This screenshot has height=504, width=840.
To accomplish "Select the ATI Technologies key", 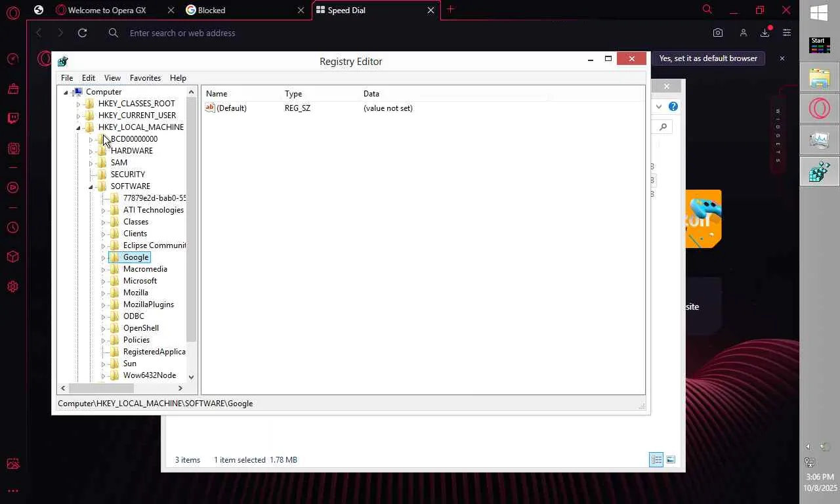I will (154, 210).
